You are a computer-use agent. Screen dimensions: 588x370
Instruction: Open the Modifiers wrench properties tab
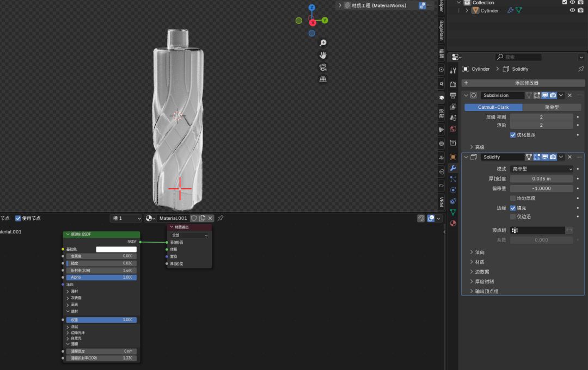click(453, 168)
